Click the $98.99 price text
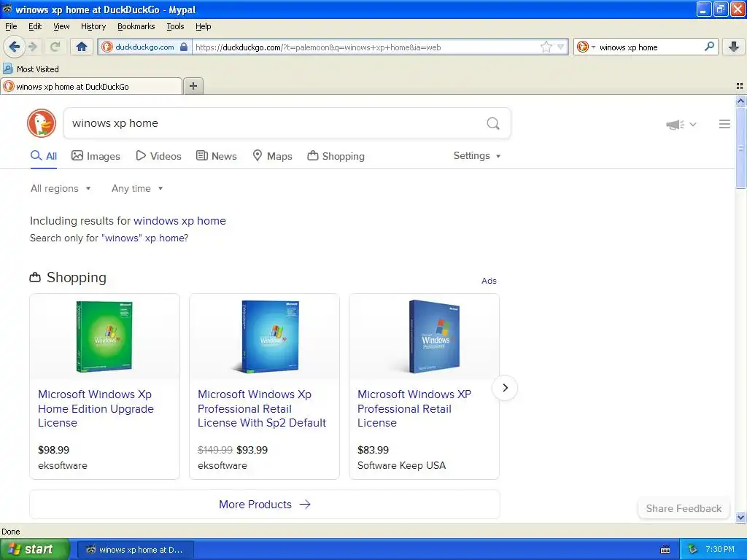Screen dimensions: 747x560 pyautogui.click(x=53, y=450)
